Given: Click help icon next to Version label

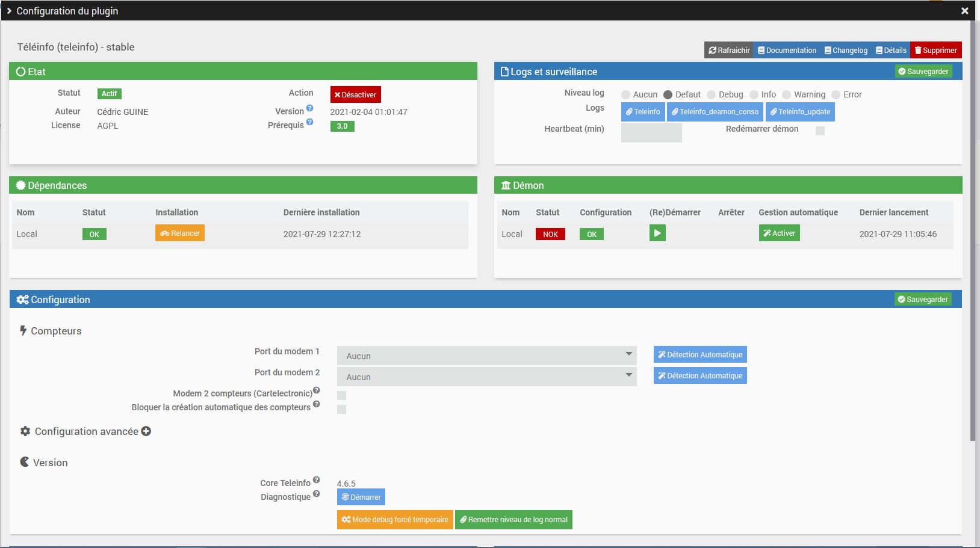Looking at the screenshot, I should (x=309, y=108).
